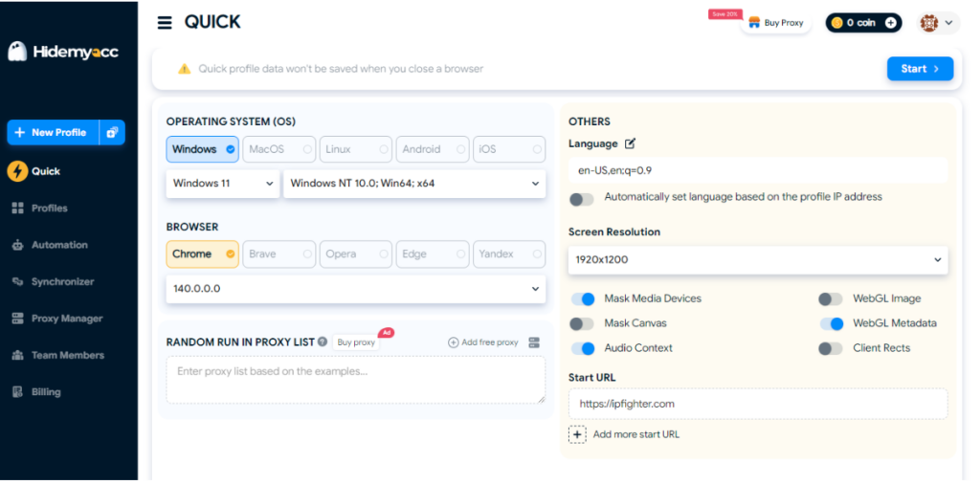Click the Hidemyacc ghost logo
The image size is (980, 485).
(x=17, y=52)
